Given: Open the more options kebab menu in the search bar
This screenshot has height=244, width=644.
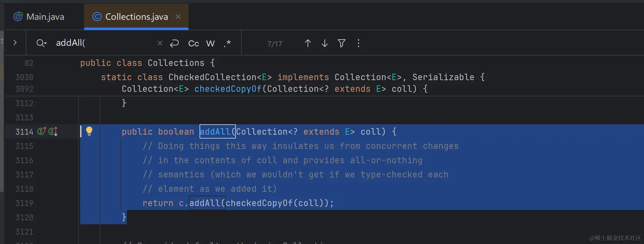Looking at the screenshot, I should 358,43.
